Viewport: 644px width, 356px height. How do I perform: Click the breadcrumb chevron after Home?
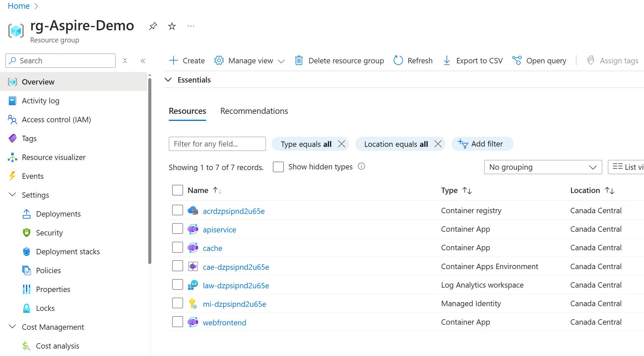tap(36, 6)
